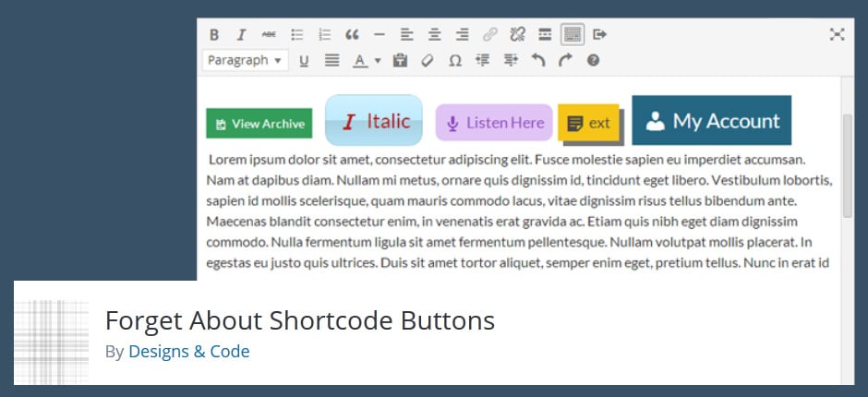Insert or edit a link
The height and width of the screenshot is (397, 868).
pyautogui.click(x=489, y=35)
